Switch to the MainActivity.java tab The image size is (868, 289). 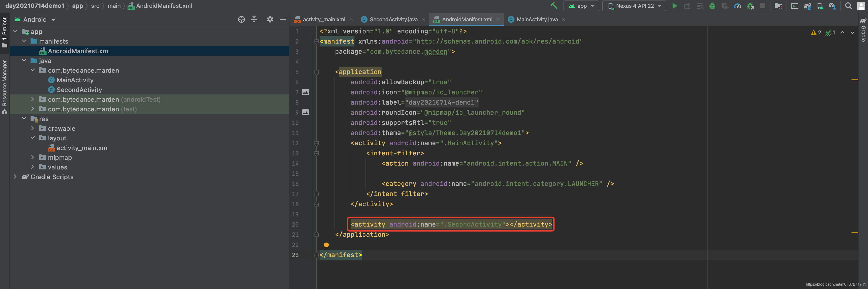[537, 20]
